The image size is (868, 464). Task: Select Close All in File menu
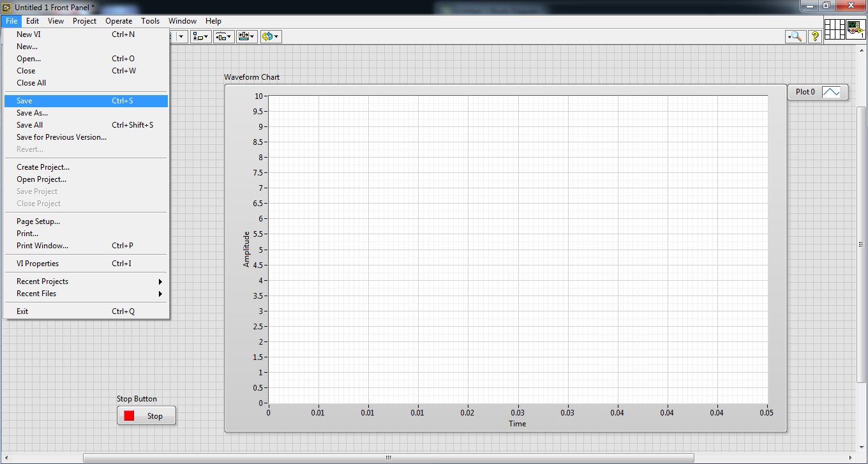click(x=86, y=83)
